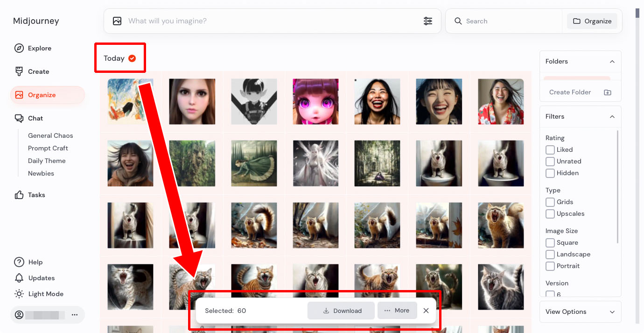Open the Newbies chat room
This screenshot has height=333, width=644.
click(41, 173)
